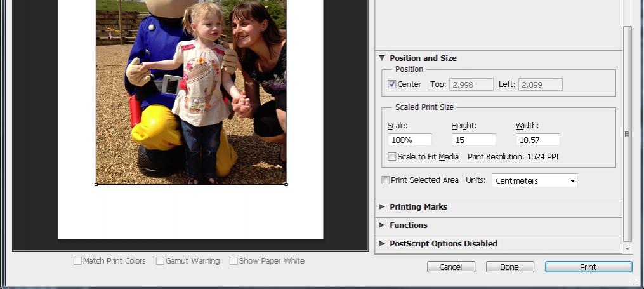Tick the Print Selected Area checkbox
This screenshot has height=289, width=644.
[x=385, y=180]
